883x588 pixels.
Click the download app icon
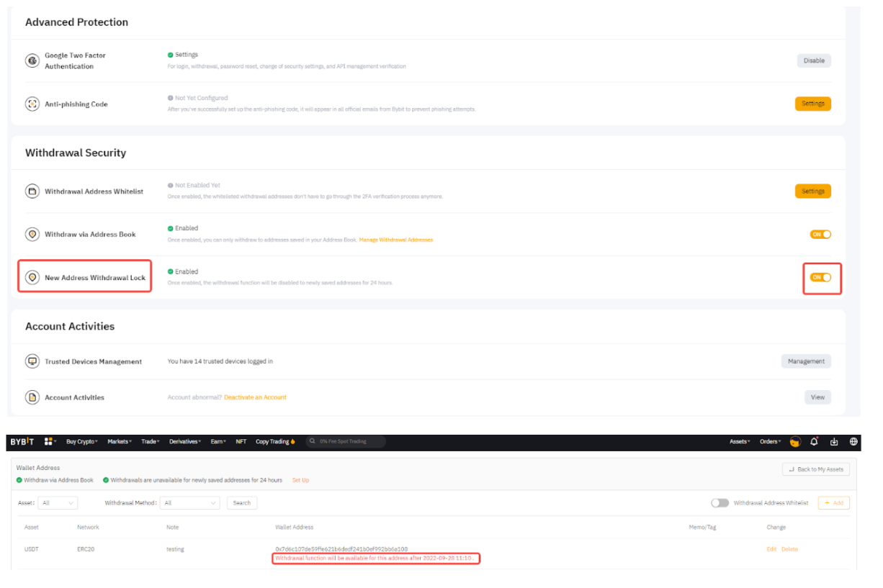click(x=834, y=442)
